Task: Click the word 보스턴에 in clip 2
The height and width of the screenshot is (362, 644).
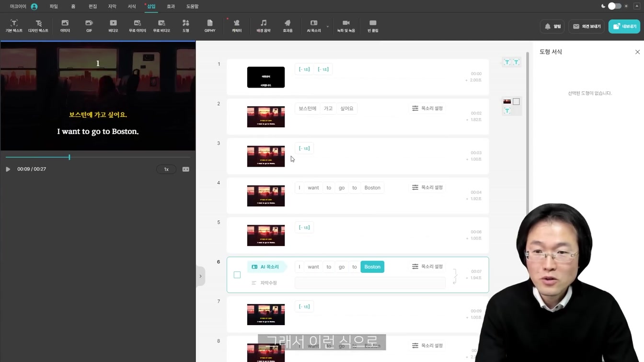Action: [x=308, y=109]
